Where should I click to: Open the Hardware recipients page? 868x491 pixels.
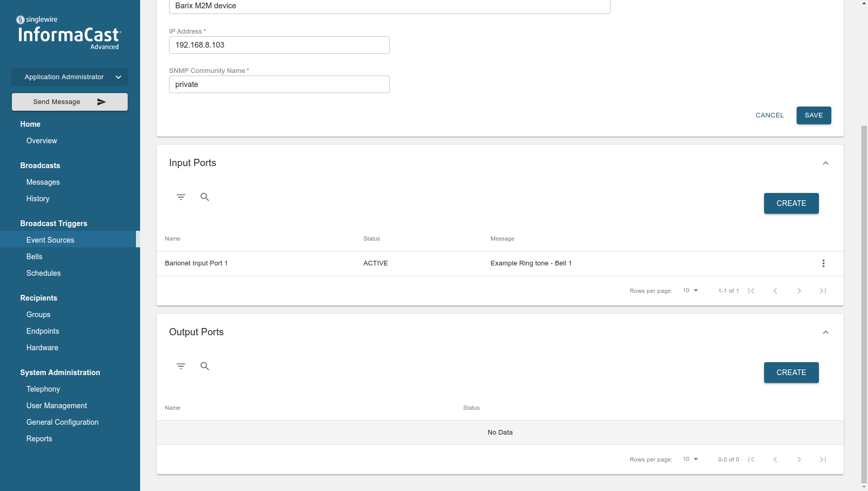click(42, 348)
